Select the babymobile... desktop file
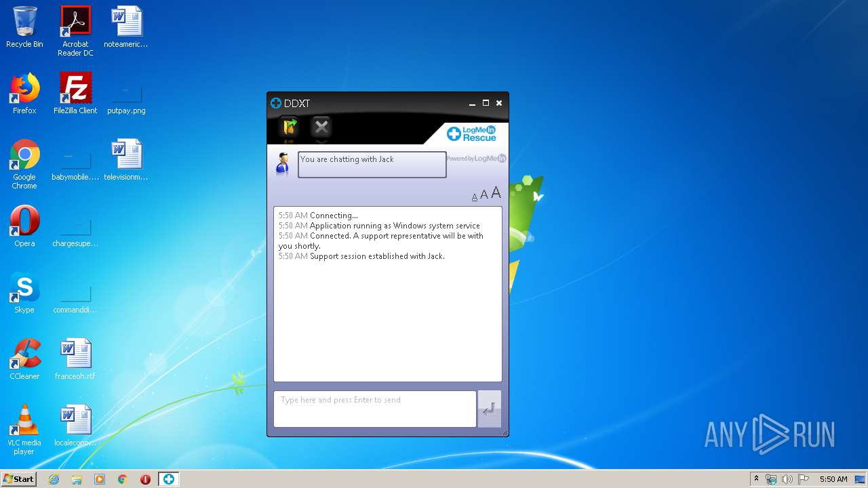The image size is (868, 488). [x=75, y=165]
